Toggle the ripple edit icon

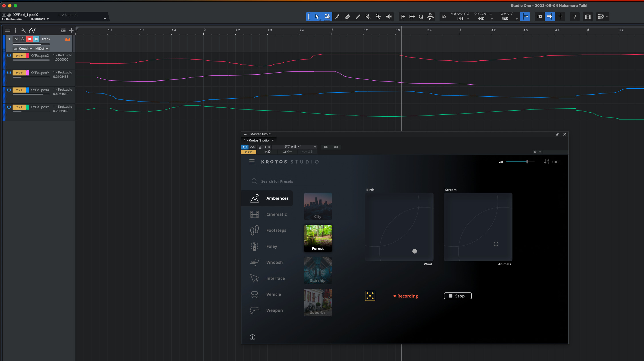click(x=539, y=17)
